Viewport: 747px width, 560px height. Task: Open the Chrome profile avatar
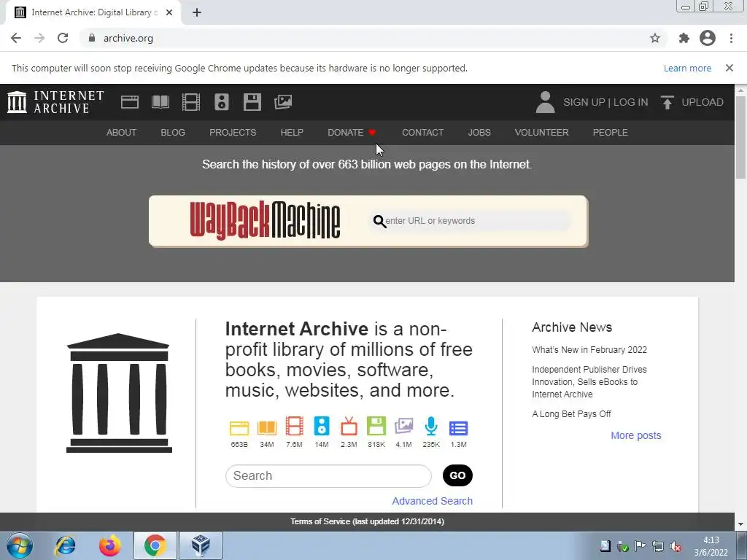tap(708, 38)
